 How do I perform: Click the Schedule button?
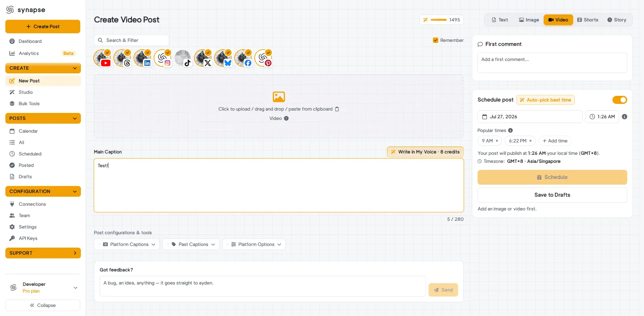click(552, 177)
